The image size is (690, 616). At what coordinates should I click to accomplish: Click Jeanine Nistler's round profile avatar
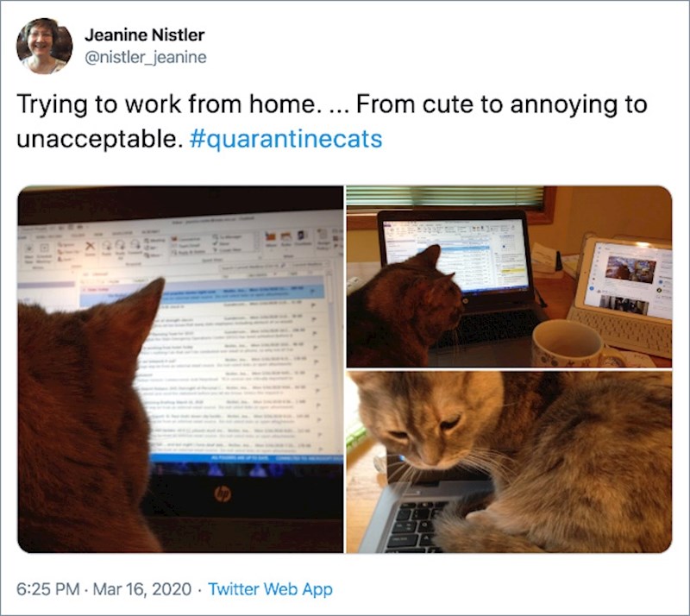tap(45, 46)
